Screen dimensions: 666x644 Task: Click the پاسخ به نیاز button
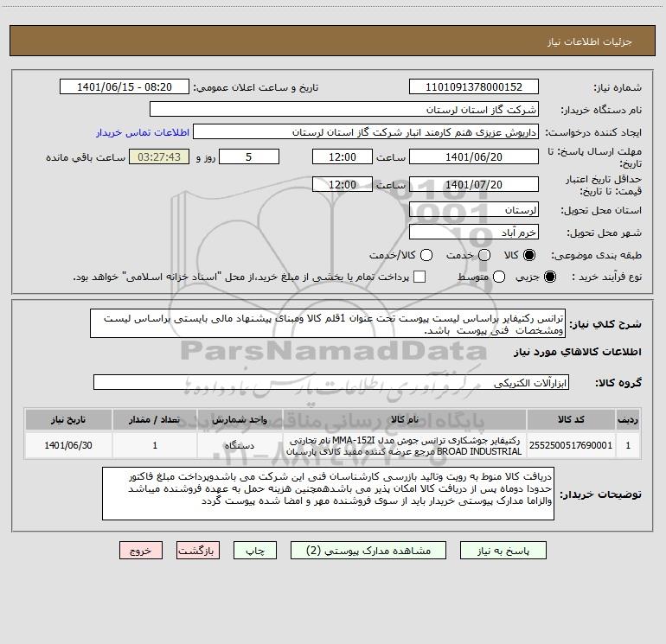[x=503, y=551]
